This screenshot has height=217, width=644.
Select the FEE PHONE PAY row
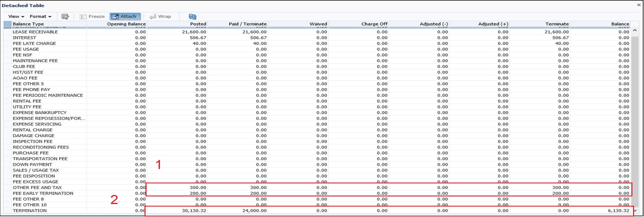point(317,90)
